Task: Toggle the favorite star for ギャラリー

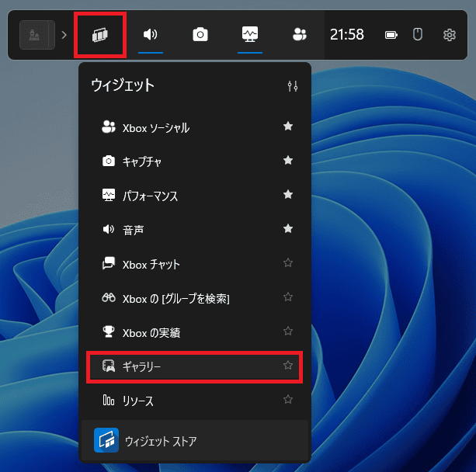Action: (x=288, y=366)
